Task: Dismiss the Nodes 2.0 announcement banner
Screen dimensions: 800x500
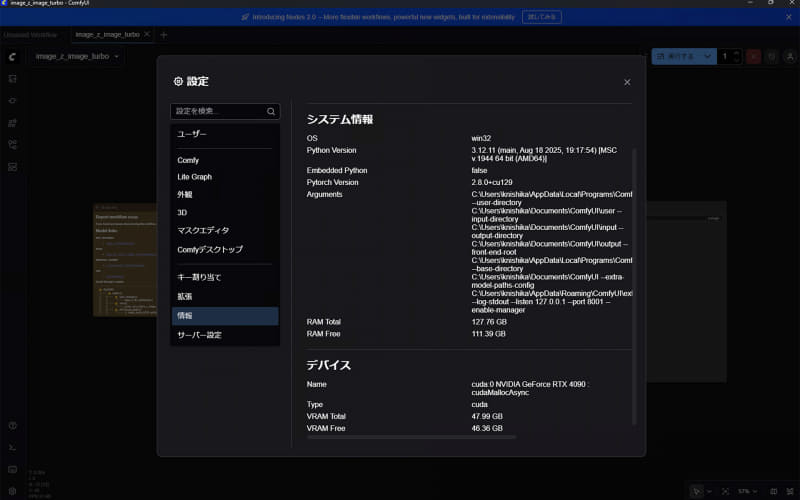Action: [x=789, y=17]
